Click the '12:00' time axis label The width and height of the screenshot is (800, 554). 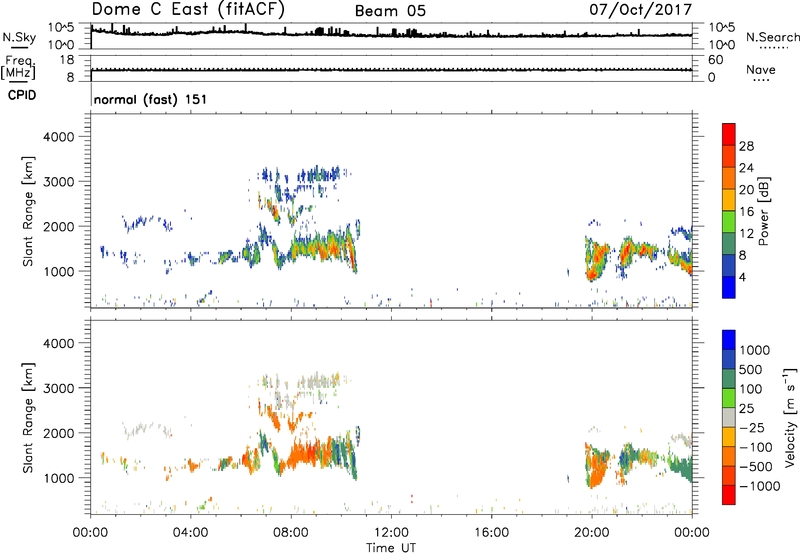(x=391, y=533)
